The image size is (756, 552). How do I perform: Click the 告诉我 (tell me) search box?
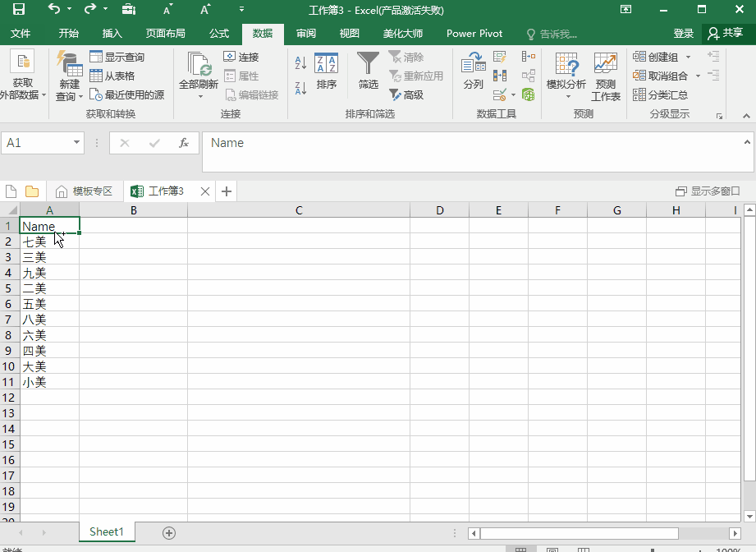(552, 34)
